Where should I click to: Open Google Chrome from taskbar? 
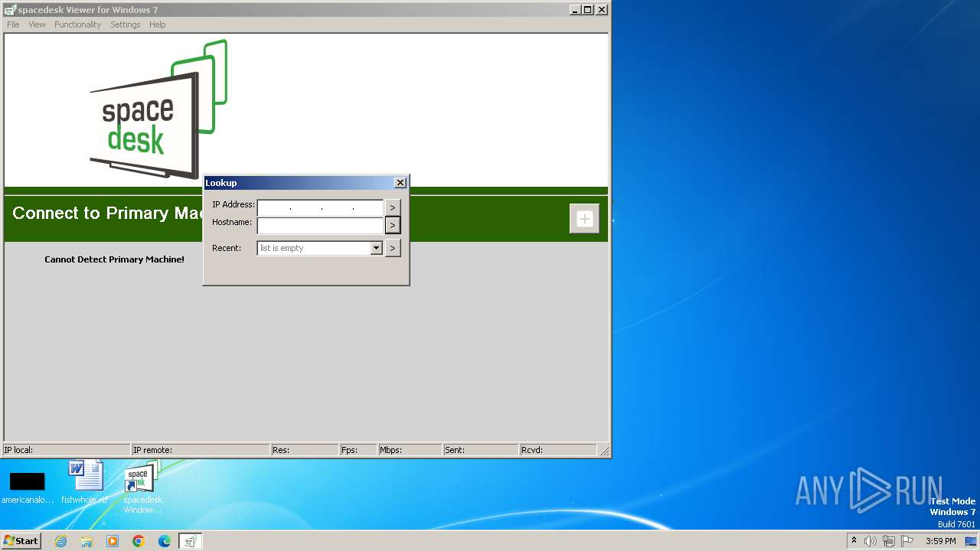[x=139, y=541]
